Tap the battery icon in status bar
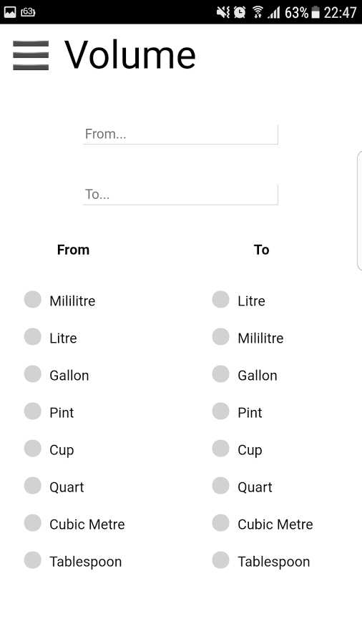The height and width of the screenshot is (644, 362). point(315,12)
